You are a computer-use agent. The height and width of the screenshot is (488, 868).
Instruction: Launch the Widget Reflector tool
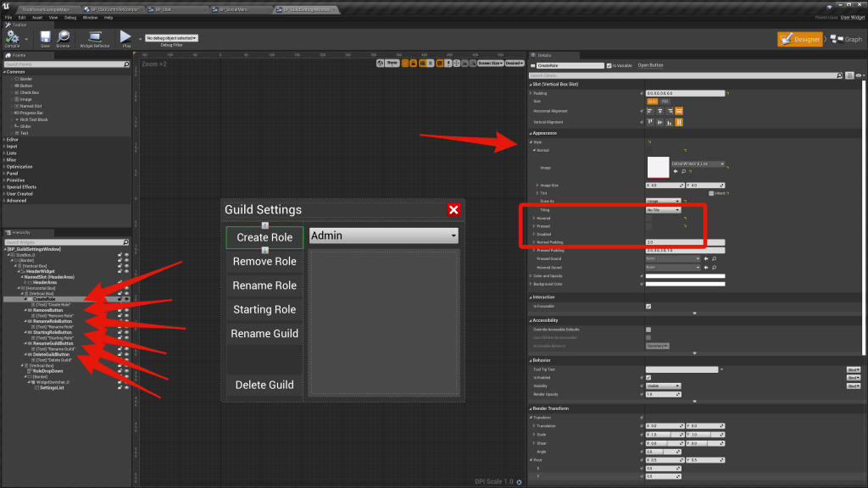coord(94,38)
